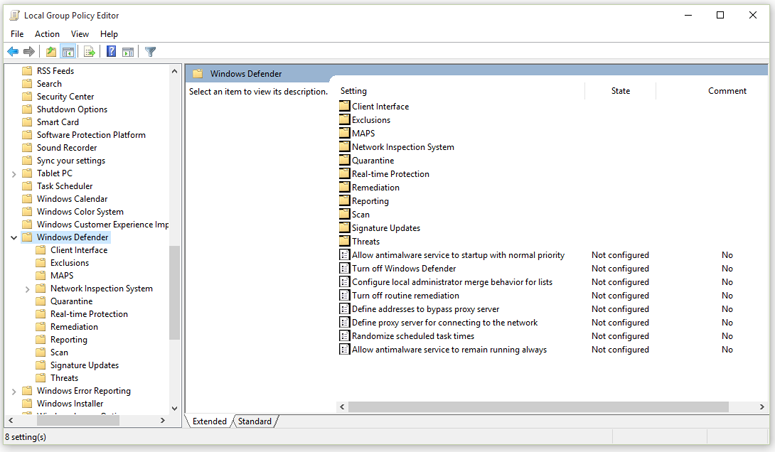Click the Back arrow in the toolbar
The height and width of the screenshot is (452, 775).
point(13,52)
